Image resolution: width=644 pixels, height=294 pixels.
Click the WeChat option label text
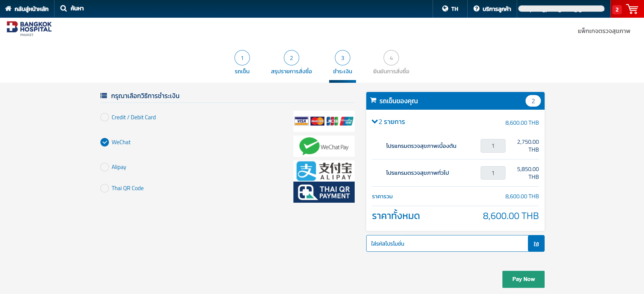click(121, 142)
